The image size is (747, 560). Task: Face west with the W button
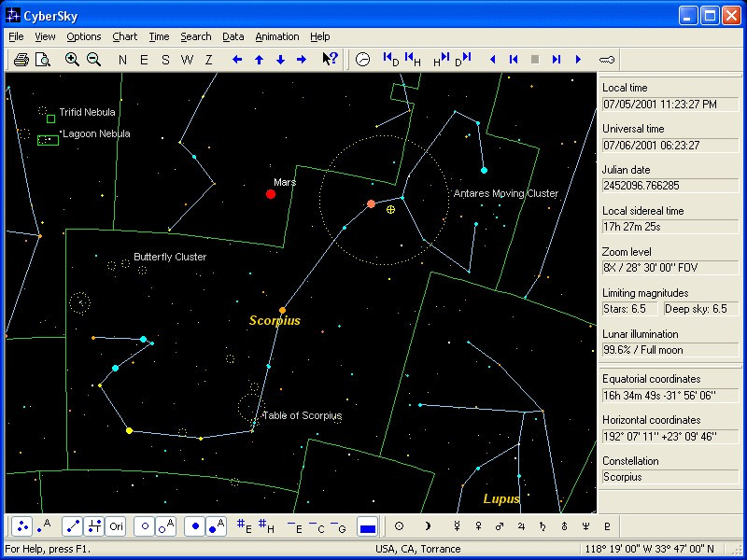click(x=188, y=60)
